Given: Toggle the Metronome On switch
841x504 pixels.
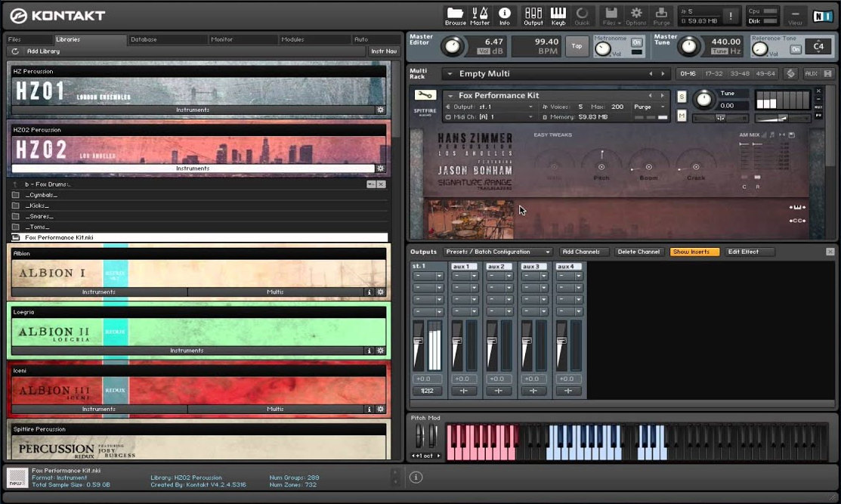Looking at the screenshot, I should pyautogui.click(x=637, y=42).
